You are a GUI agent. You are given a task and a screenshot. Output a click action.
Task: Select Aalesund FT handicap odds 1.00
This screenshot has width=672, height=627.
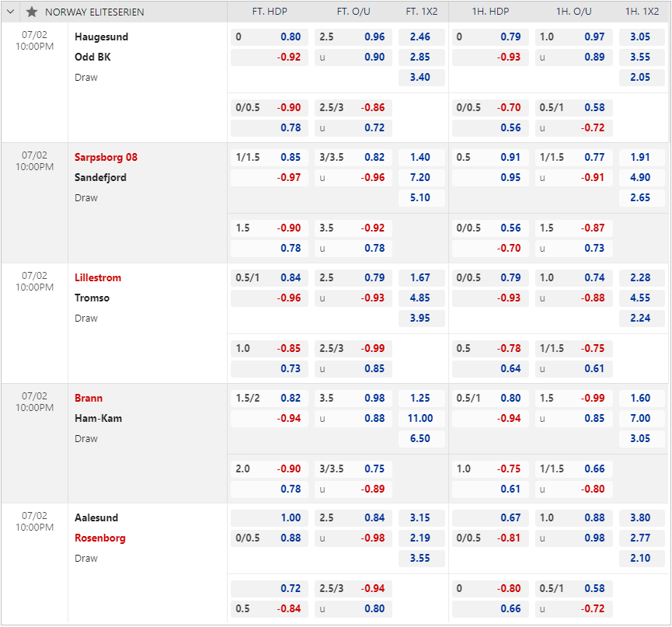click(x=270, y=518)
